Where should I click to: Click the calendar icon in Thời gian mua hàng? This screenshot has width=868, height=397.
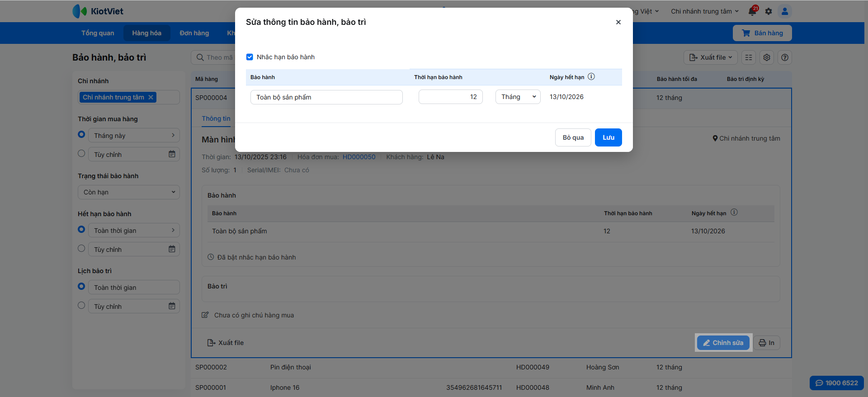172,154
